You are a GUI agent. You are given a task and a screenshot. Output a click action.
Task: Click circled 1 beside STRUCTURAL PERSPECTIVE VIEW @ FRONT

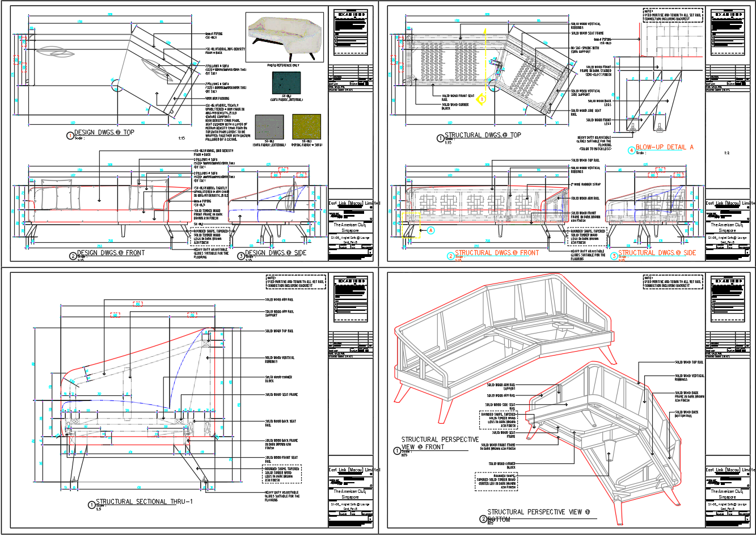397,451
